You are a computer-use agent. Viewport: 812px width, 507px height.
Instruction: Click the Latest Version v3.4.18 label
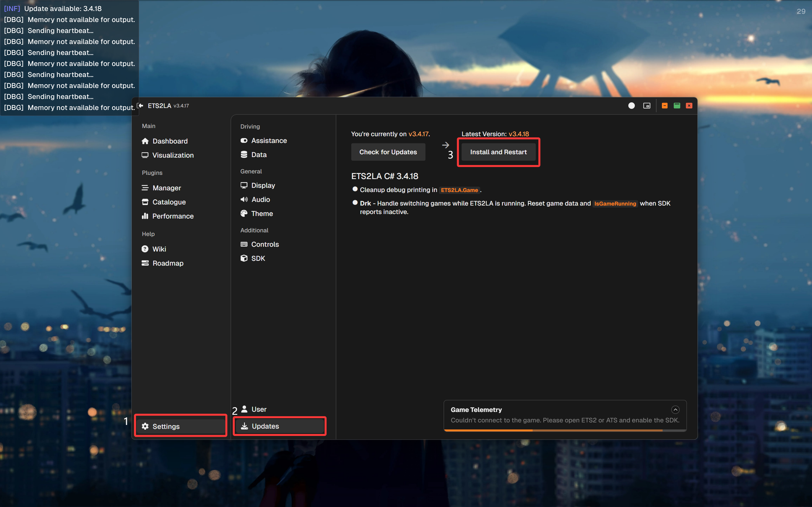(x=495, y=134)
